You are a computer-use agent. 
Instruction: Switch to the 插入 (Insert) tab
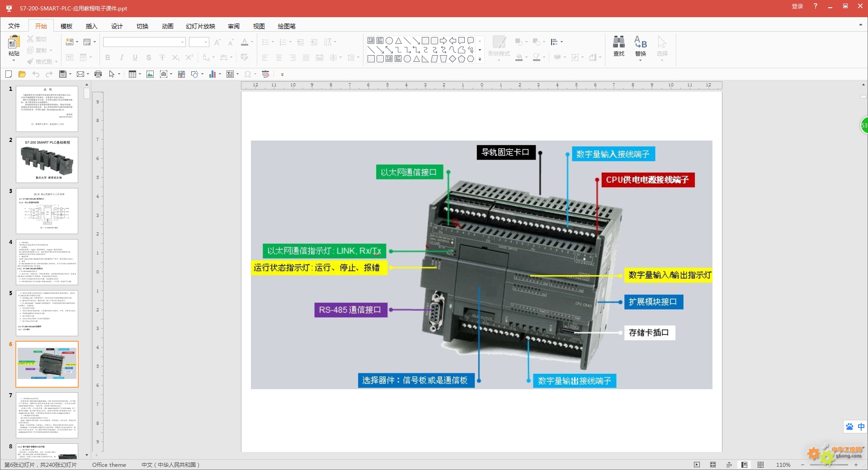pyautogui.click(x=91, y=26)
